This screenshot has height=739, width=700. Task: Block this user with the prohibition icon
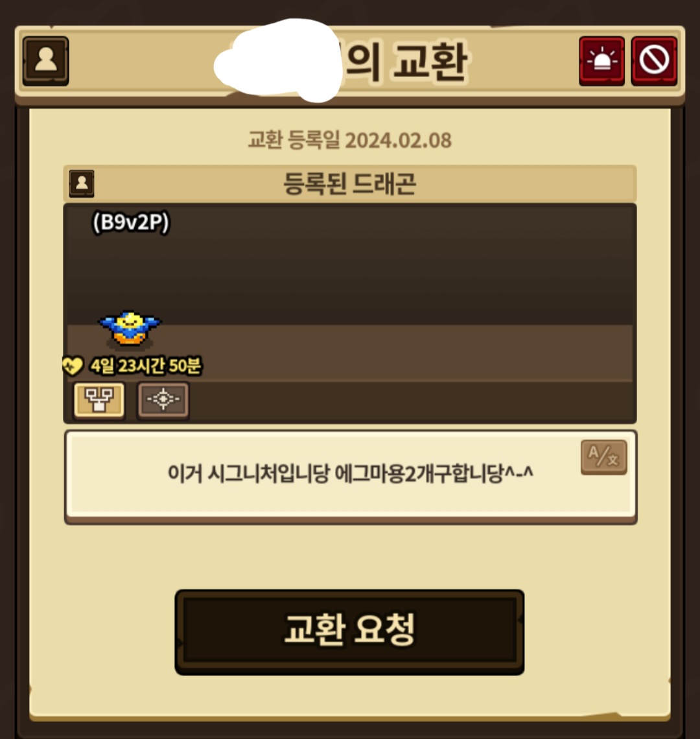654,61
